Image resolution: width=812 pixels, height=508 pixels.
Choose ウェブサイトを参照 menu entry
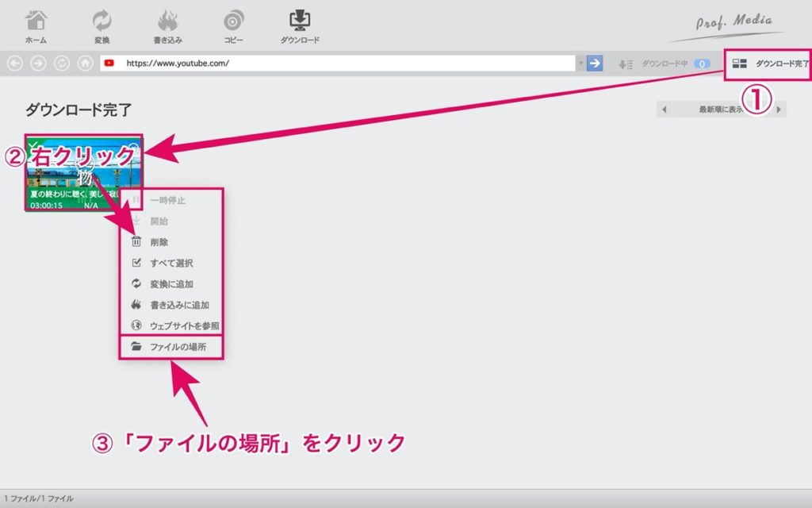[171, 325]
